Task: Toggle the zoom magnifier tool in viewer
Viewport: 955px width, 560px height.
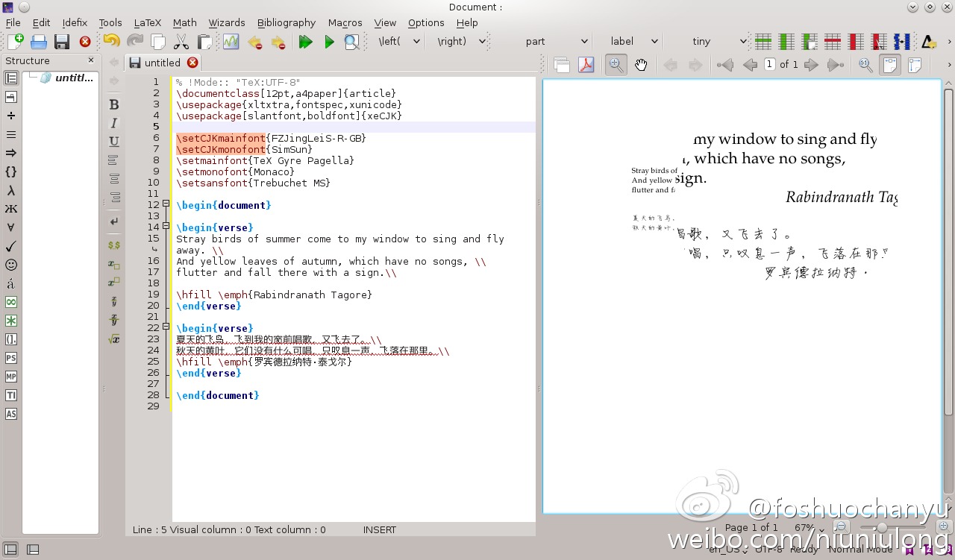Action: tap(616, 65)
